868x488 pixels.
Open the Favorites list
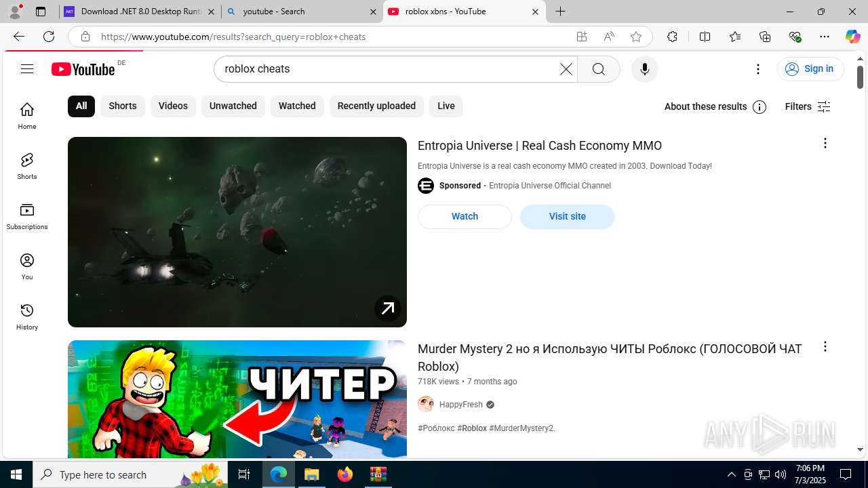pyautogui.click(x=735, y=37)
